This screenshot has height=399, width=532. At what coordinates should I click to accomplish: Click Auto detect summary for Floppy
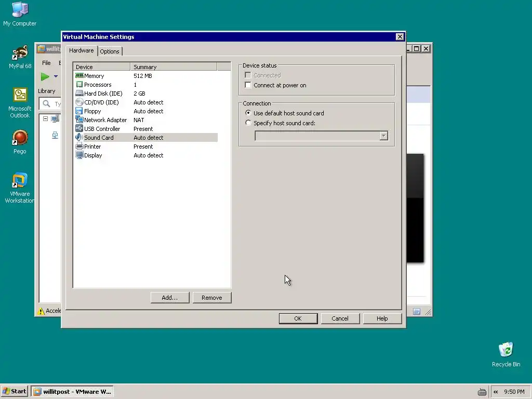tap(148, 111)
